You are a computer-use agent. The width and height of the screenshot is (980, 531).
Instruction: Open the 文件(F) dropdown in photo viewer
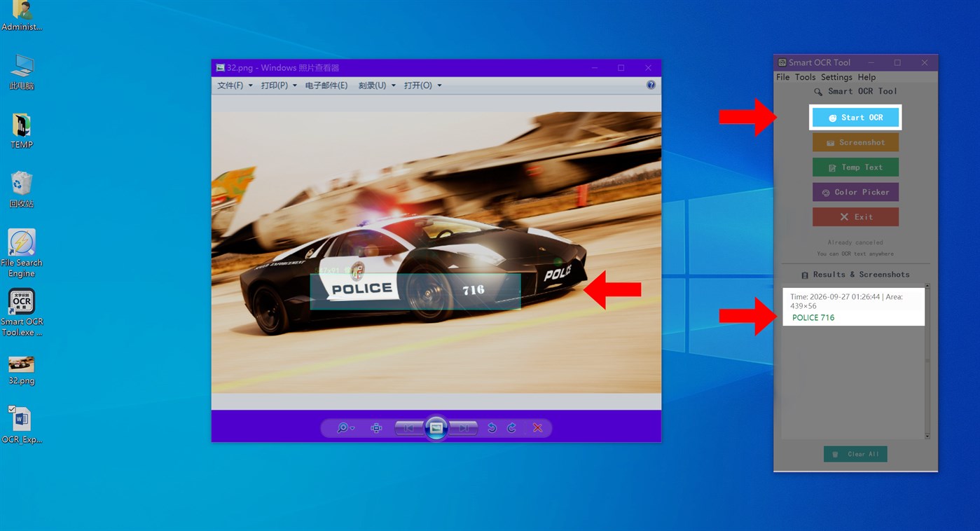235,85
